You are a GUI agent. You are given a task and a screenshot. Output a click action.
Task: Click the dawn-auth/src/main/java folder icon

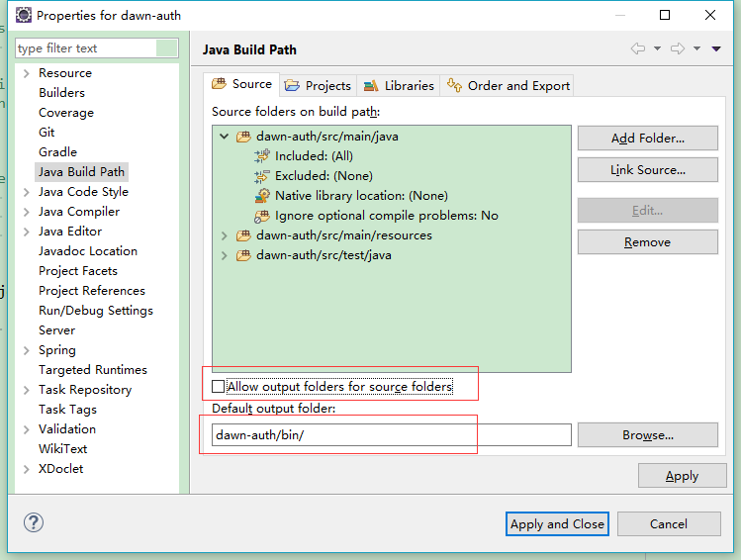coord(243,137)
